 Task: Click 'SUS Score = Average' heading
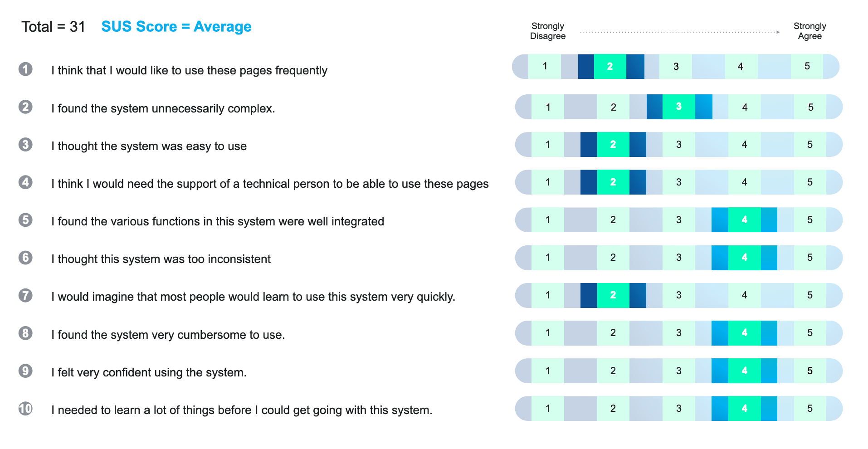coord(176,27)
